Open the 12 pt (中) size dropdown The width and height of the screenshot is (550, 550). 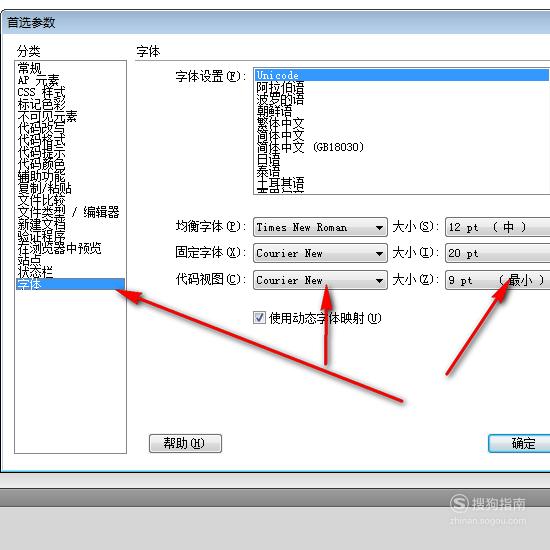point(497,227)
